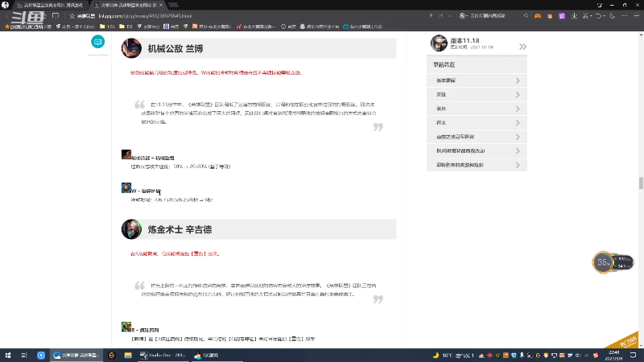This screenshot has height=362, width=644.
Task: Click Rumble's passive ability icon
Action: click(x=126, y=154)
